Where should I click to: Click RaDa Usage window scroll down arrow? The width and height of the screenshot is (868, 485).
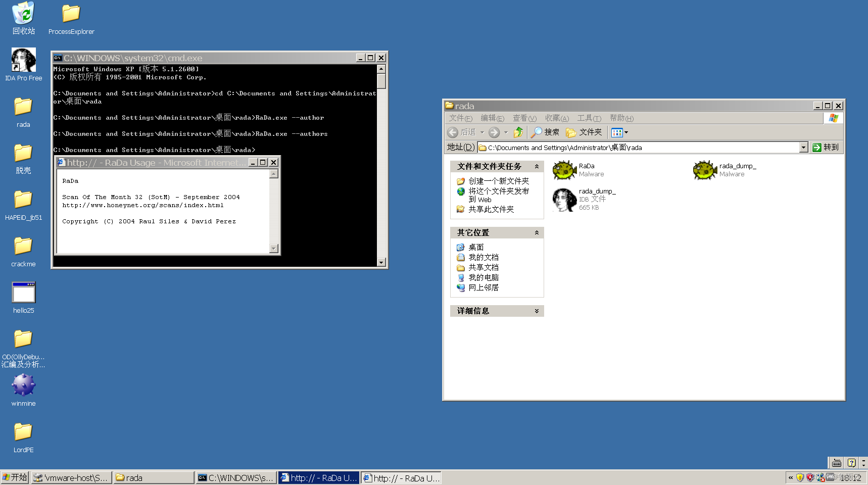[x=274, y=249]
